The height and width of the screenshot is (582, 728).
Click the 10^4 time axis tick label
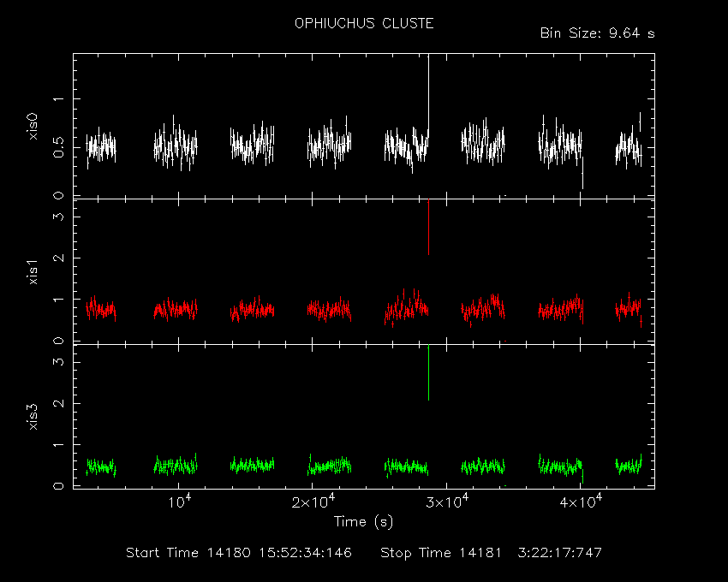(x=179, y=502)
